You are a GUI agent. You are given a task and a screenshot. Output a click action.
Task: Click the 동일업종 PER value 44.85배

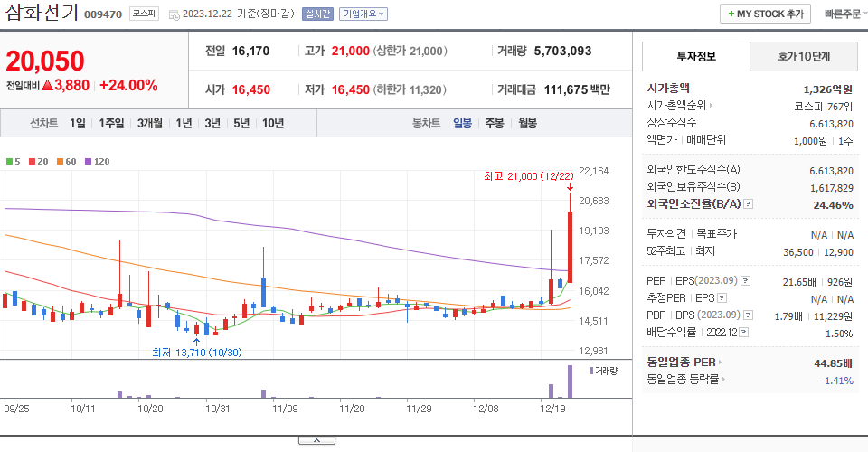point(833,363)
